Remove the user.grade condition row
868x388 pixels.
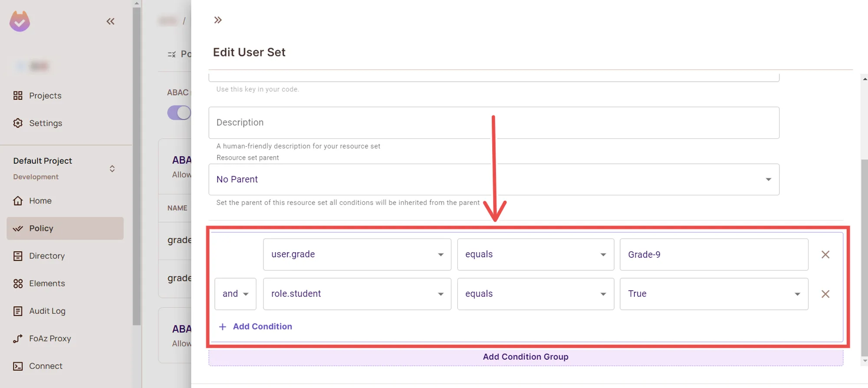[825, 255]
